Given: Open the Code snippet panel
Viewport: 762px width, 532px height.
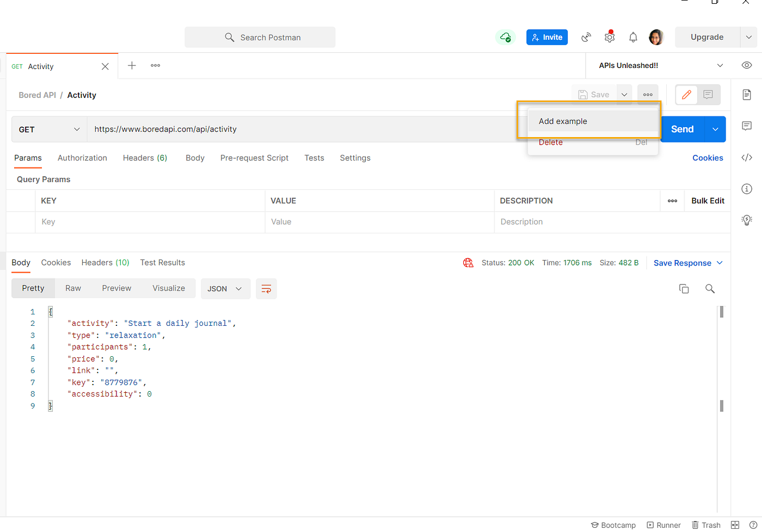Looking at the screenshot, I should coord(746,157).
